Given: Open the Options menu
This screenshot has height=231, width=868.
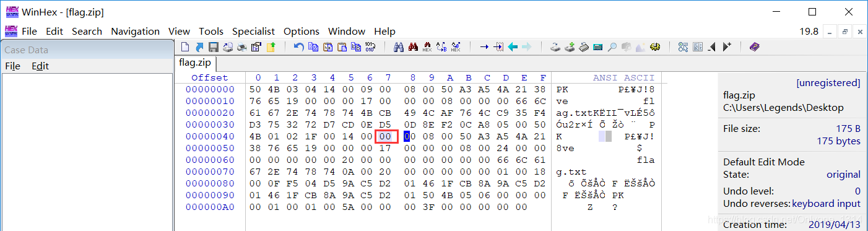Looking at the screenshot, I should [302, 31].
